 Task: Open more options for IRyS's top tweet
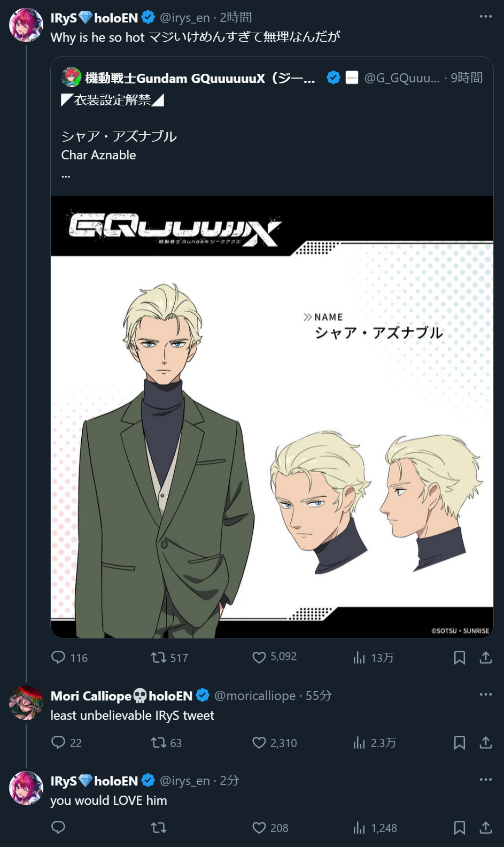click(x=485, y=17)
